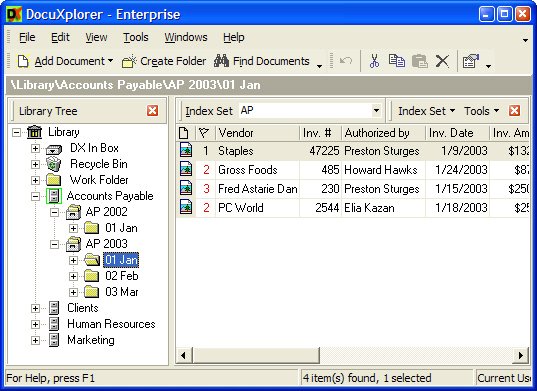Click the Work Folder yellow folder icon

click(x=53, y=180)
